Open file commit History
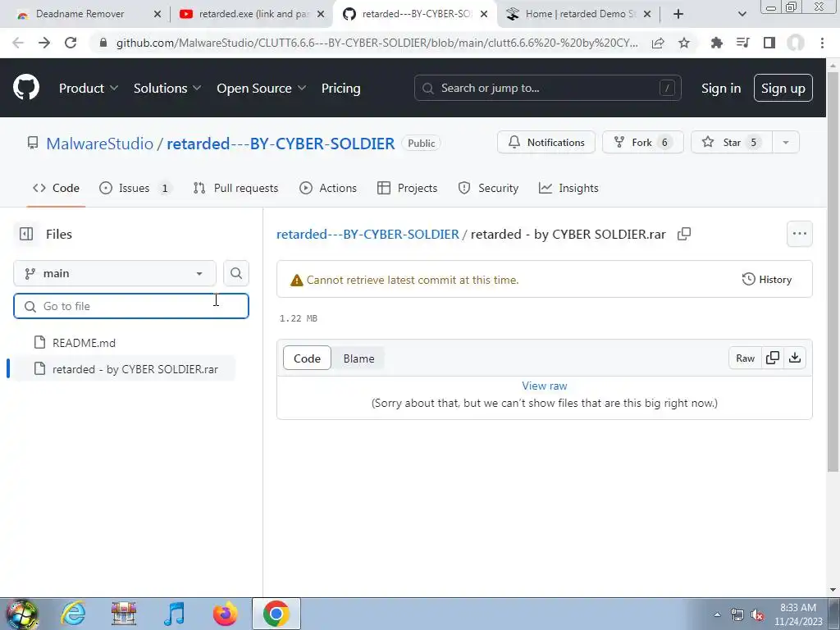Screen dimensions: 840x630 click(x=766, y=279)
